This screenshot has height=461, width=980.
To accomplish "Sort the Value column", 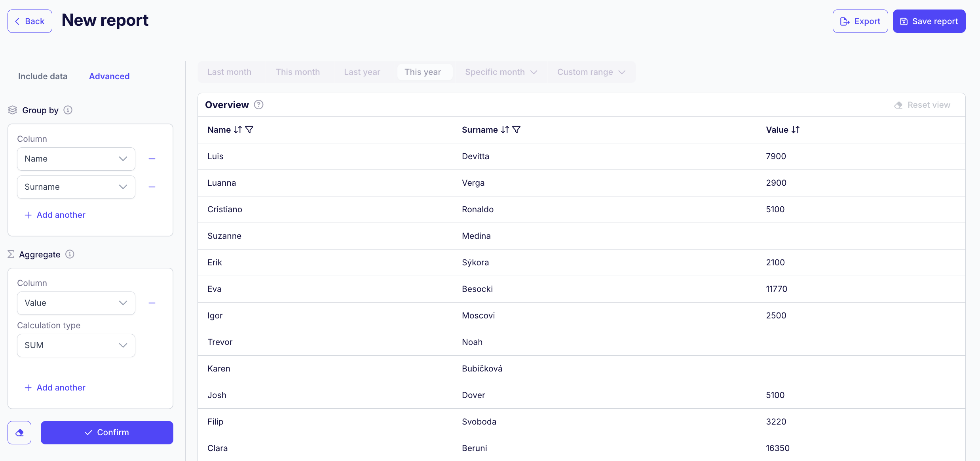I will [795, 130].
